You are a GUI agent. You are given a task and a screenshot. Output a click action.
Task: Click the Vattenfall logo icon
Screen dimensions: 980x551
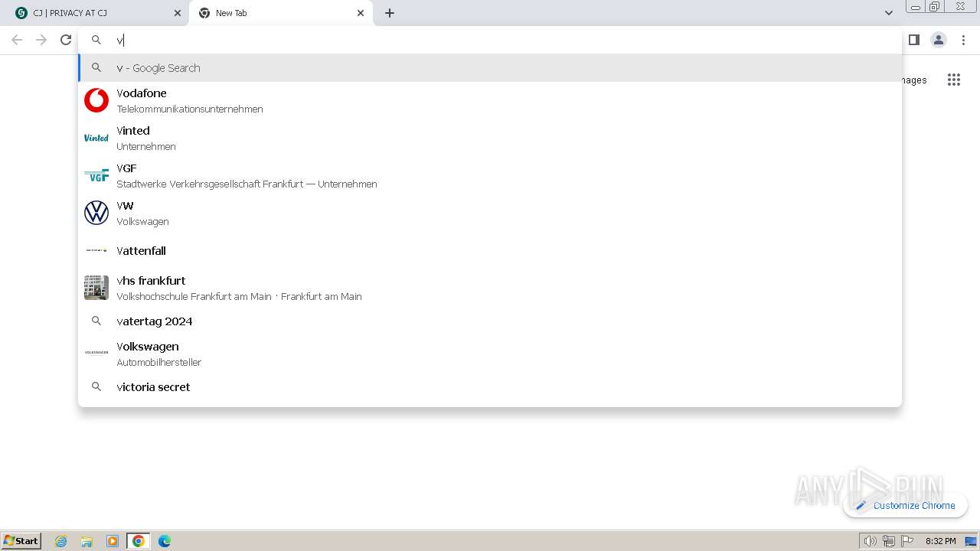click(x=96, y=250)
